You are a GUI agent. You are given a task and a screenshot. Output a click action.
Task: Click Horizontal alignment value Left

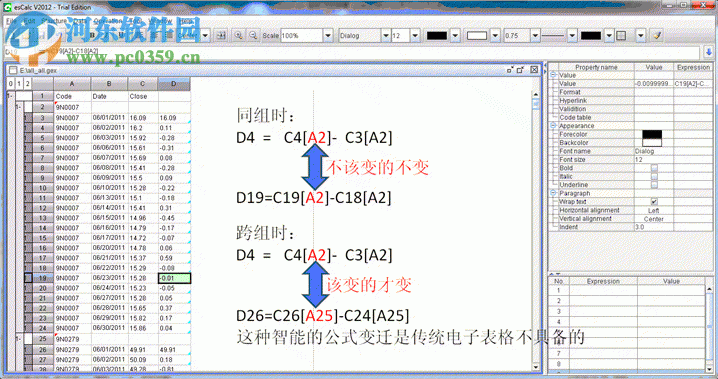point(653,211)
